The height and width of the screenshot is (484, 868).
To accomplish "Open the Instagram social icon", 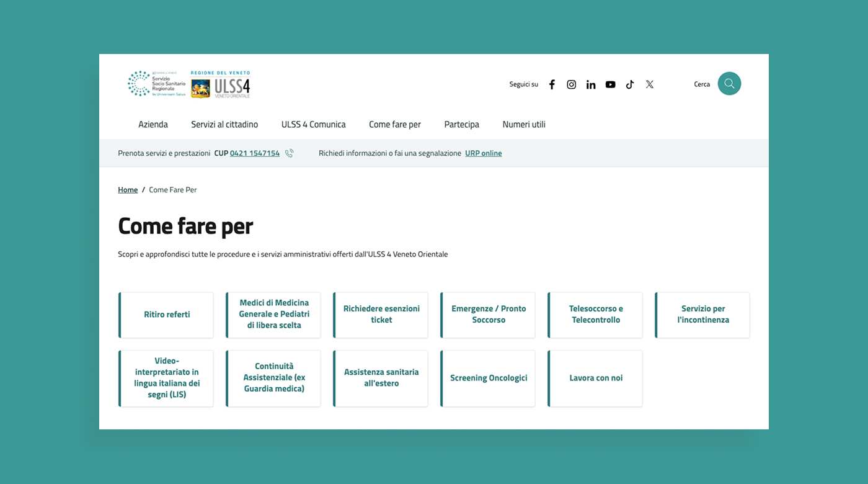I will (572, 84).
